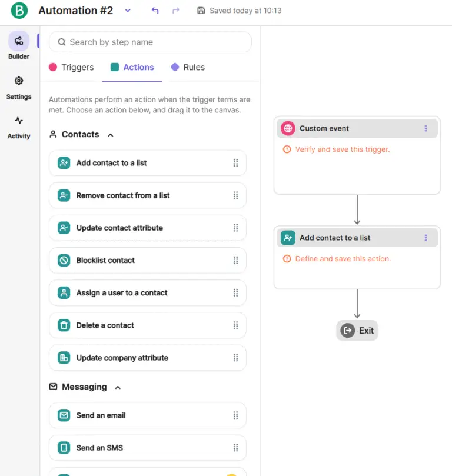Click the Custom event globe icon
The image size is (452, 476).
tap(288, 128)
